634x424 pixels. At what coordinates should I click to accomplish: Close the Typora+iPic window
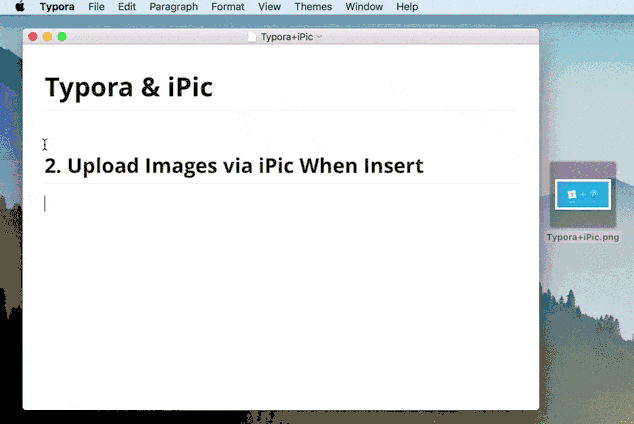[33, 37]
